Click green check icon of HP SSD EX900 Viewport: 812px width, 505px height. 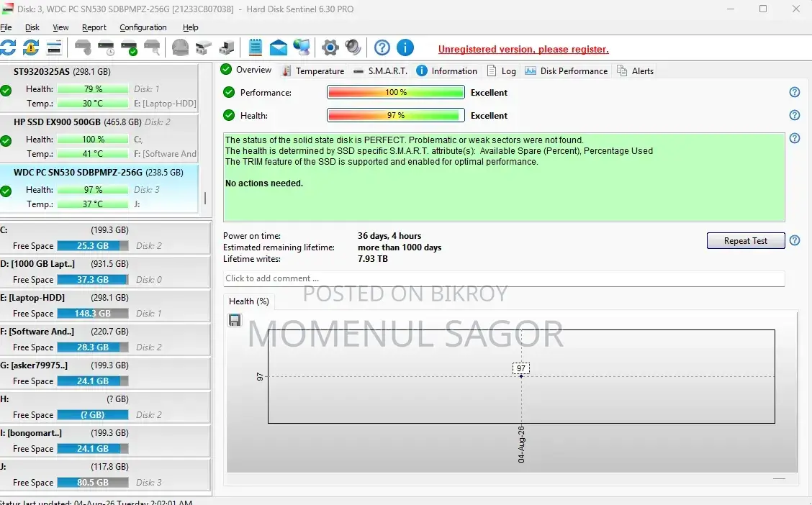[6, 141]
